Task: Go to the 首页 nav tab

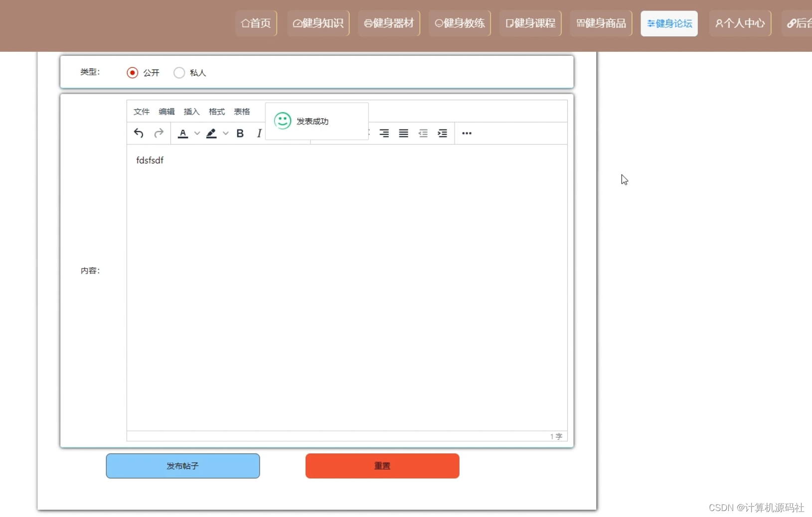Action: coord(256,23)
